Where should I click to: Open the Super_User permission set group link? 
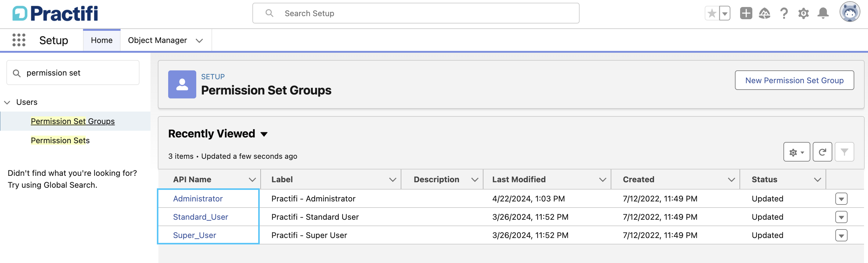194,235
